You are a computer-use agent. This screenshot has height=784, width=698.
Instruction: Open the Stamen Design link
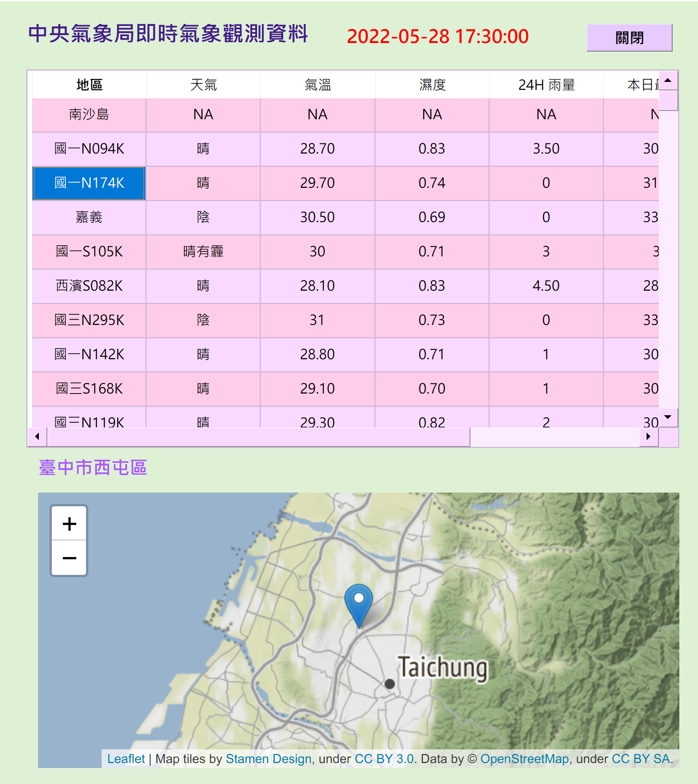click(268, 759)
